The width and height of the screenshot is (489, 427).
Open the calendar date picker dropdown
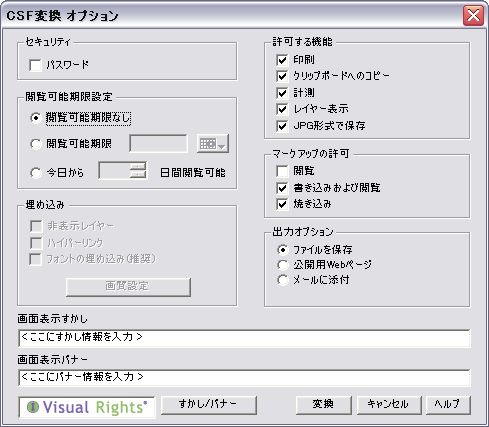coord(213,144)
